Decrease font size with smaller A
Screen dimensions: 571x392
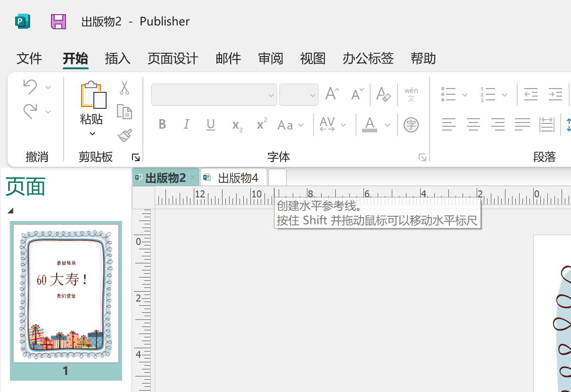point(357,94)
